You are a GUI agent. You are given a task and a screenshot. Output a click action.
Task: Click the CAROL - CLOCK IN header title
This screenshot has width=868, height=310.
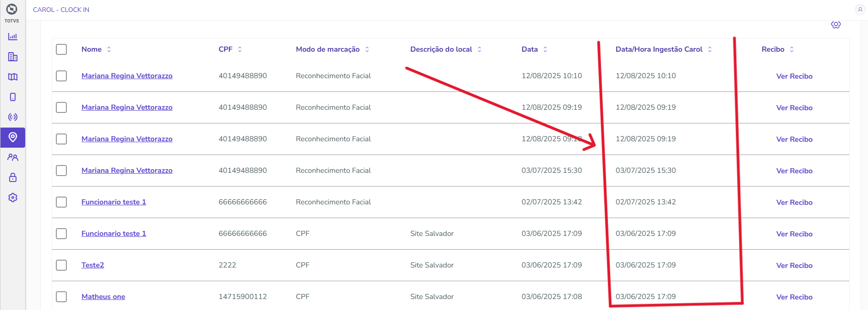coord(61,10)
